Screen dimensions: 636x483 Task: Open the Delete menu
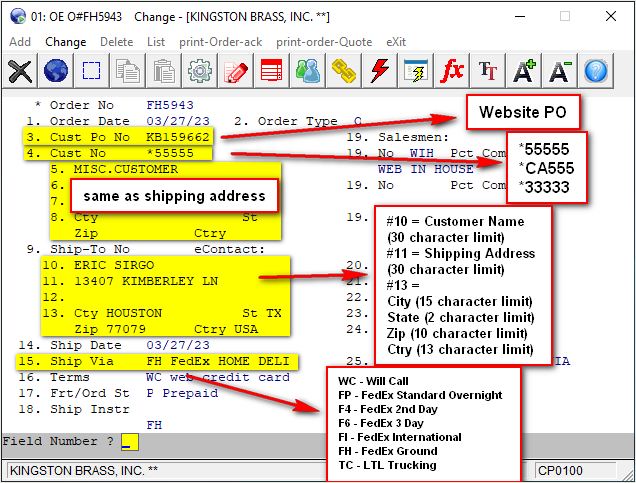116,42
